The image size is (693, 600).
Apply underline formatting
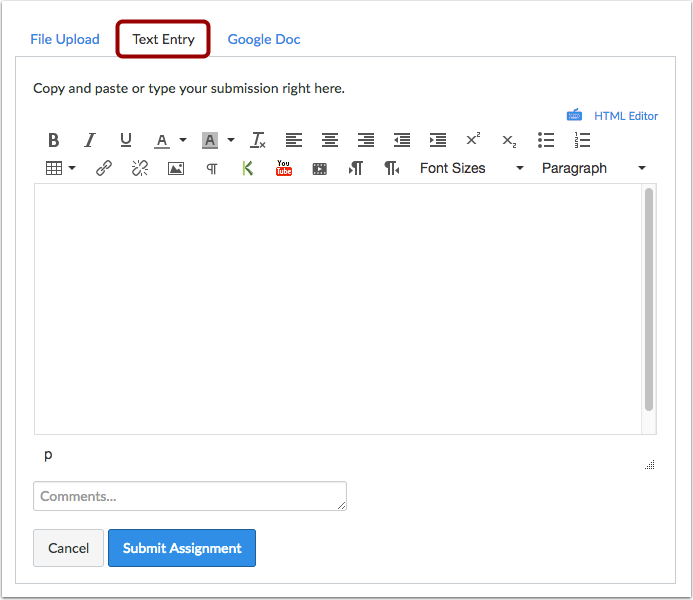(126, 141)
